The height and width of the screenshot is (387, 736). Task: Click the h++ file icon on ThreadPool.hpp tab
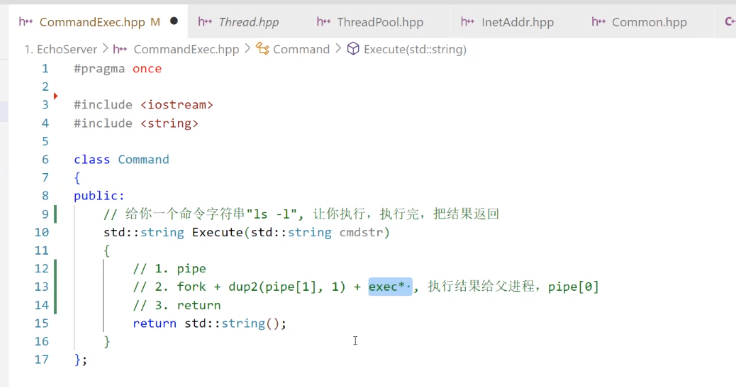pyautogui.click(x=323, y=22)
